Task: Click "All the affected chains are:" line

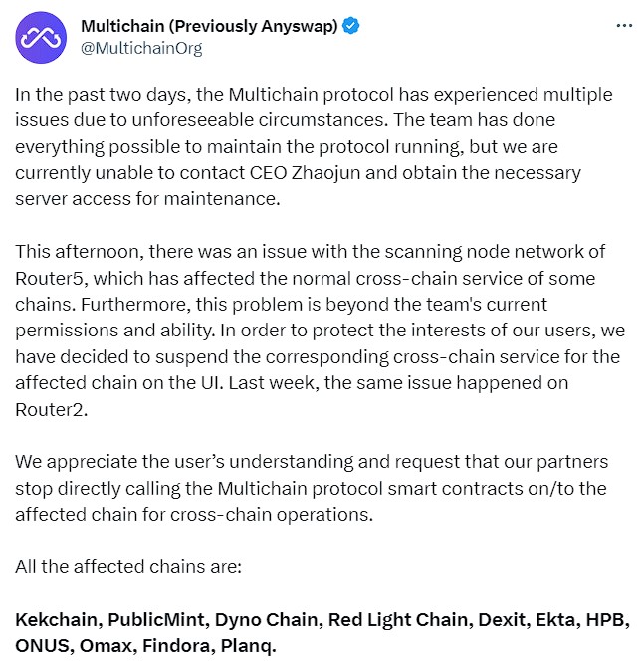Action: pos(128,567)
